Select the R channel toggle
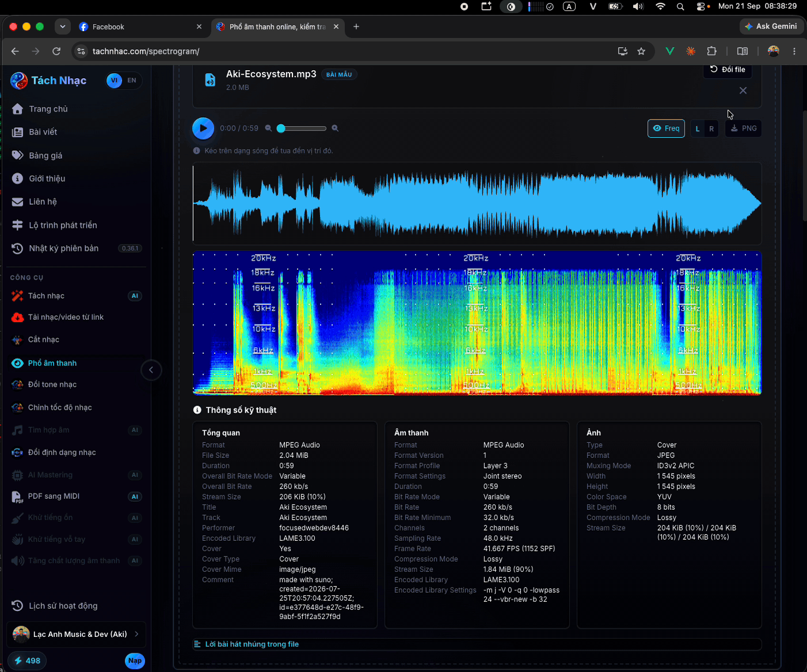This screenshot has height=672, width=807. (711, 129)
